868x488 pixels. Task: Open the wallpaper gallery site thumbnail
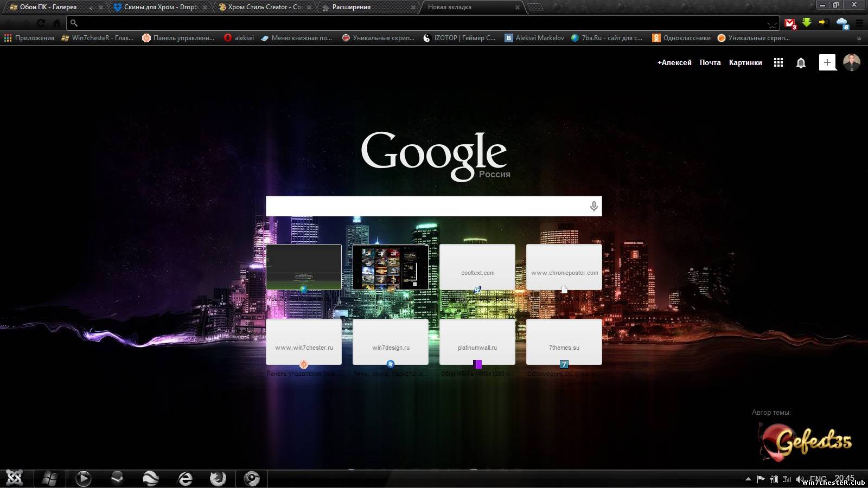(391, 267)
